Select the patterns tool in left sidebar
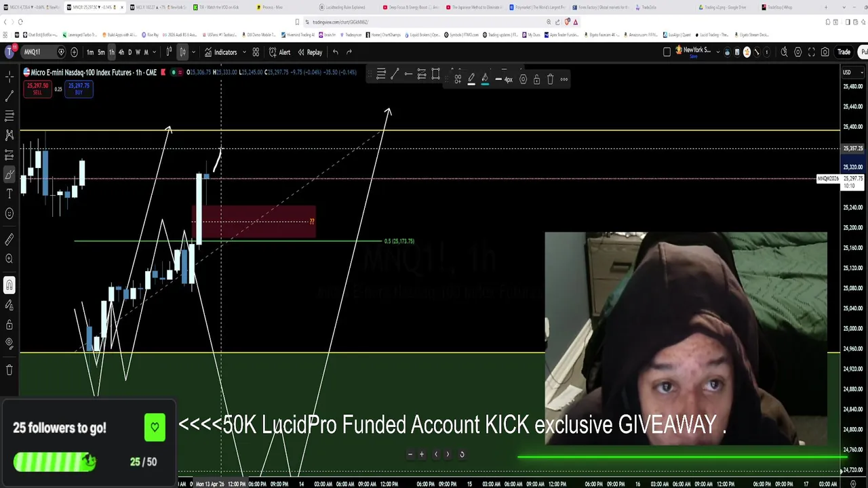 click(x=9, y=136)
